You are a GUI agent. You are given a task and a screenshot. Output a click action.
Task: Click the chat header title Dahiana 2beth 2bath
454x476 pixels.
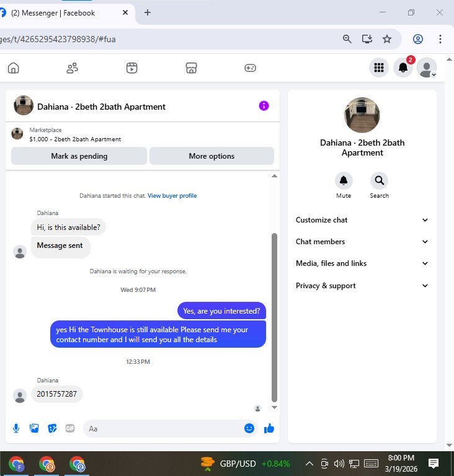(x=101, y=107)
